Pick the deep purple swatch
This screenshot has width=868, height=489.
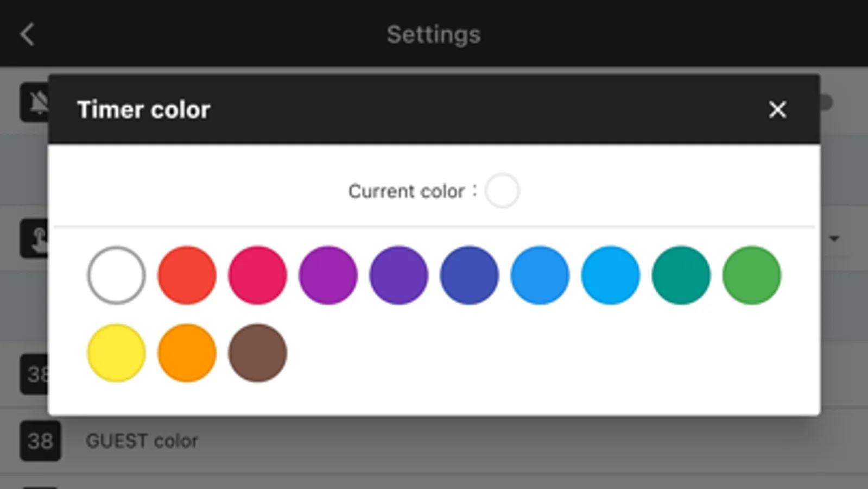coord(398,275)
